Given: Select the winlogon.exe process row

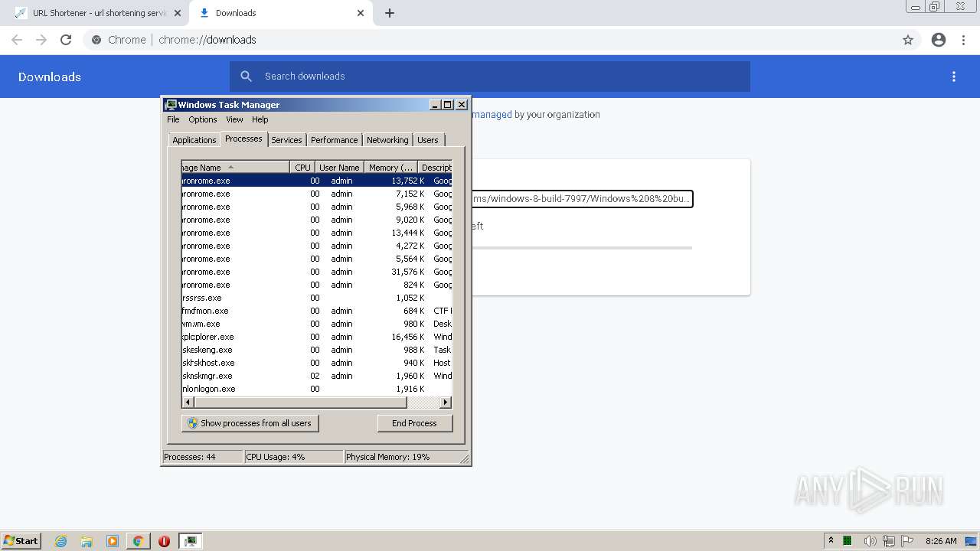Looking at the screenshot, I should coord(317,389).
